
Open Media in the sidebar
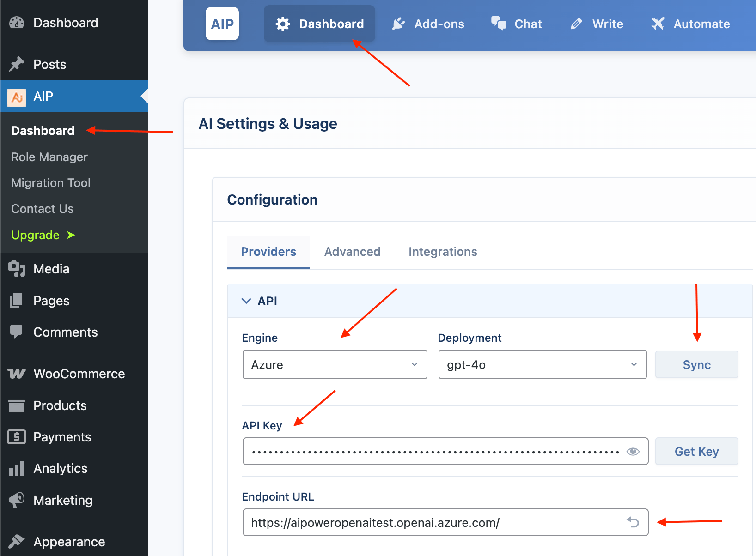[x=51, y=269]
